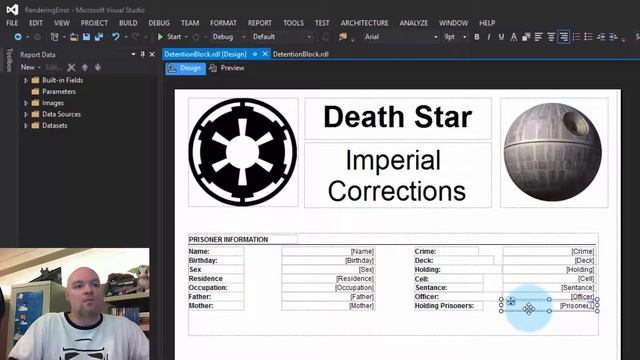
Task: Toggle underline formatting
Action: click(501, 37)
